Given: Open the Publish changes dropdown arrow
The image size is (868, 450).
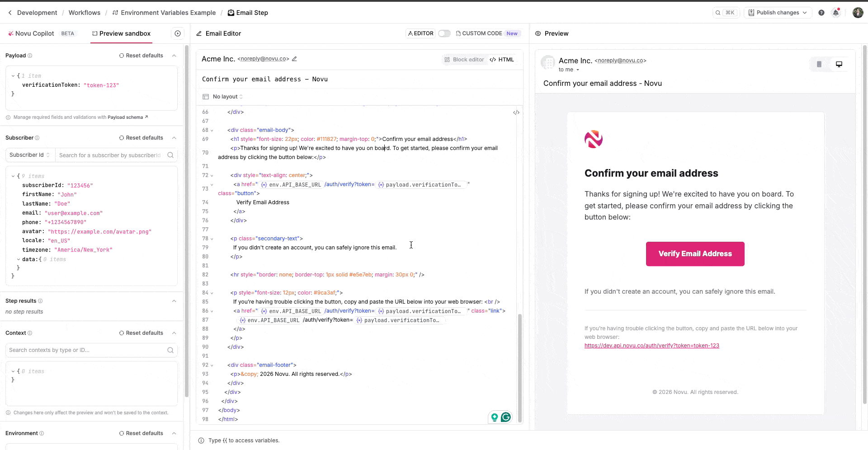Looking at the screenshot, I should coord(805,12).
